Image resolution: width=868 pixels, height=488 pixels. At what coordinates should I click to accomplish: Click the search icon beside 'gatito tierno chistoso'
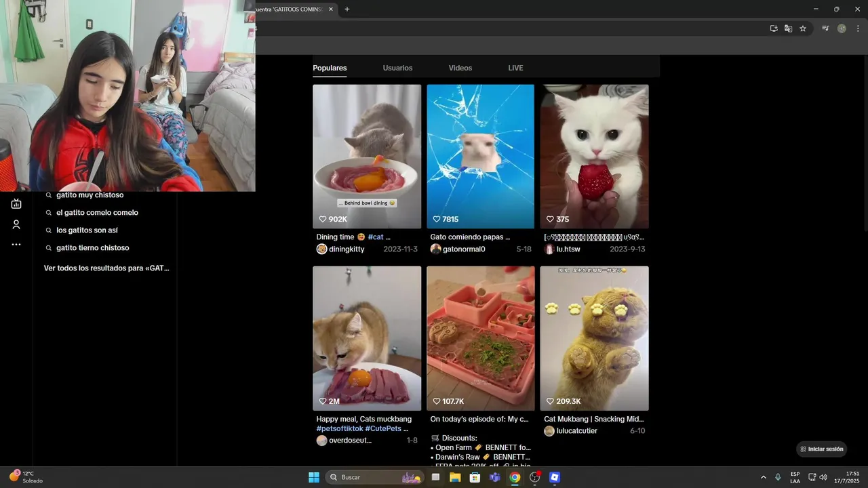(49, 248)
